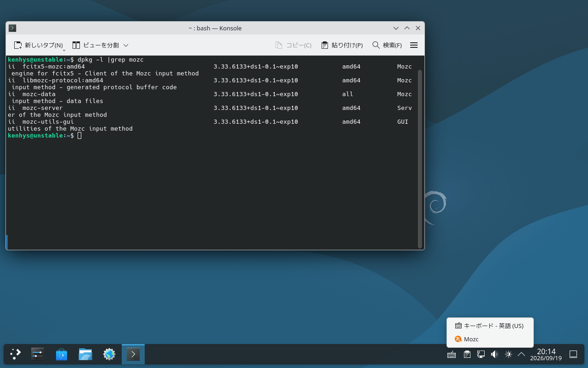This screenshot has width=588, height=368.
Task: Open a new tab in Konsole
Action: coord(38,45)
